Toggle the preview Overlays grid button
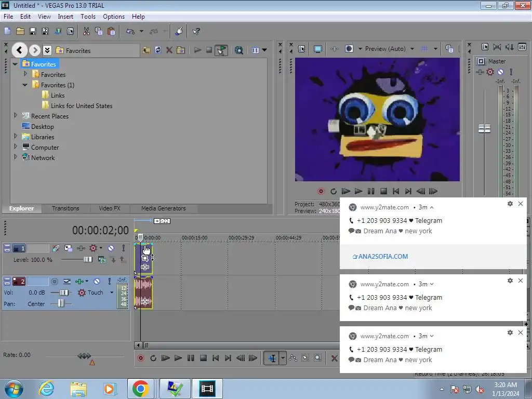 [x=424, y=49]
